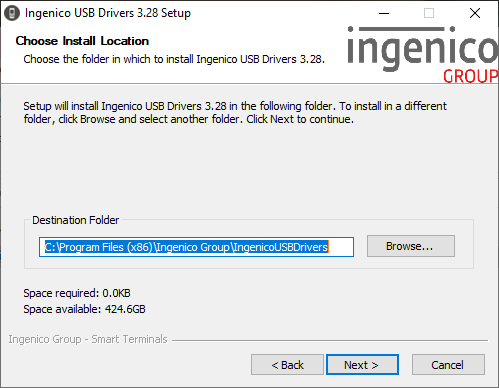Continue by clicking Next >
This screenshot has width=499, height=388.
coord(362,365)
